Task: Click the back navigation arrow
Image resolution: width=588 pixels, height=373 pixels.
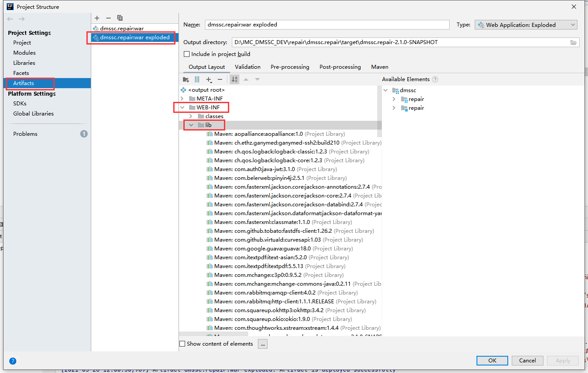Action: [x=10, y=19]
